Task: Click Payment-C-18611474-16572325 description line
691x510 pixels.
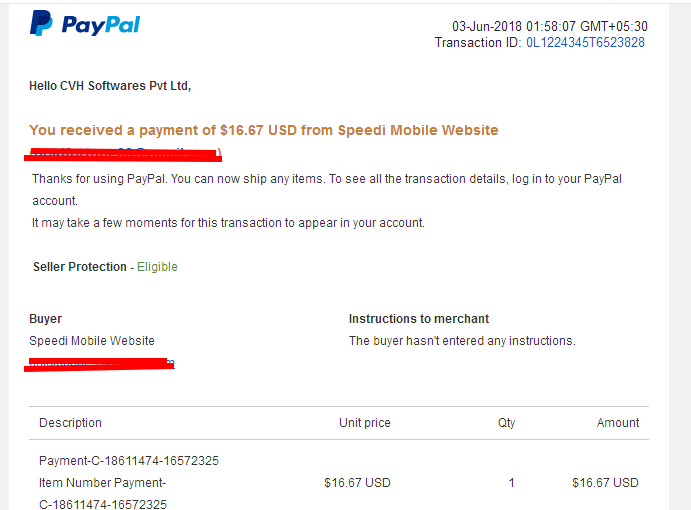Action: pyautogui.click(x=129, y=461)
